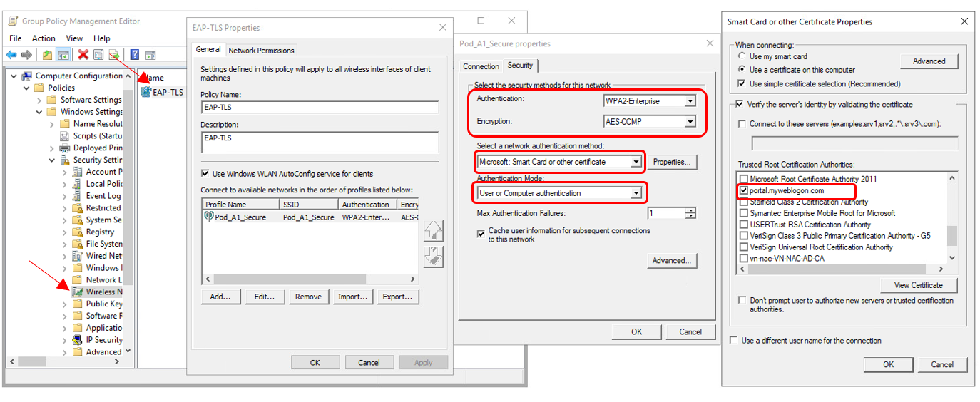Click the Policy Name input field
Image resolution: width=980 pixels, height=402 pixels.
(x=320, y=108)
